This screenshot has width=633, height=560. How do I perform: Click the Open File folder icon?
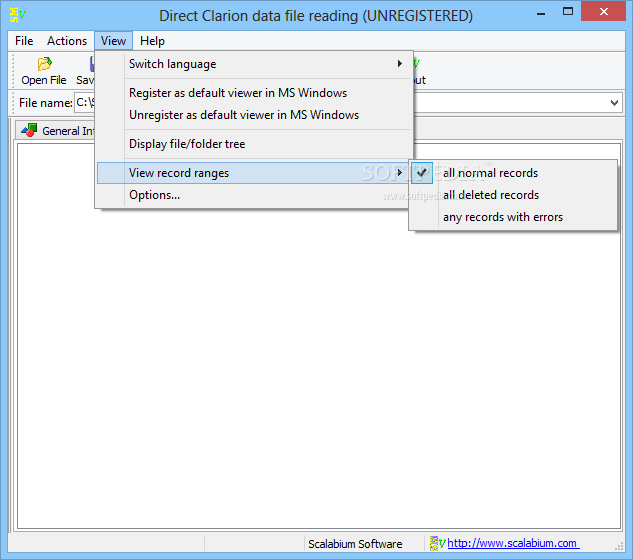[x=44, y=64]
